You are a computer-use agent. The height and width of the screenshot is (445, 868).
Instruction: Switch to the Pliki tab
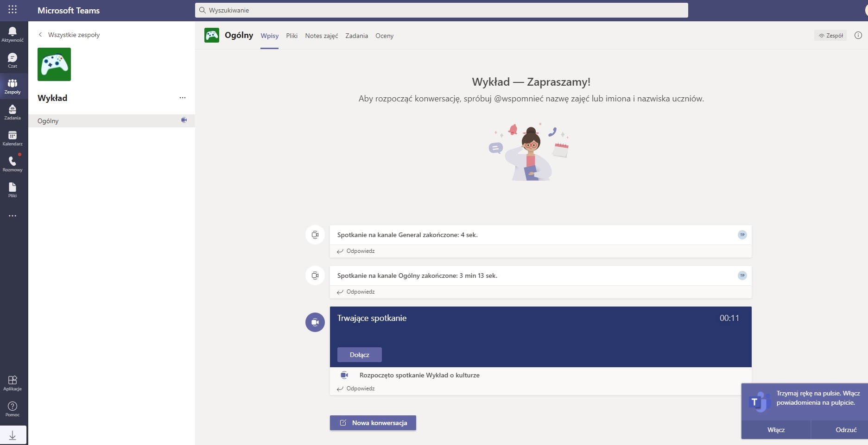pyautogui.click(x=292, y=36)
